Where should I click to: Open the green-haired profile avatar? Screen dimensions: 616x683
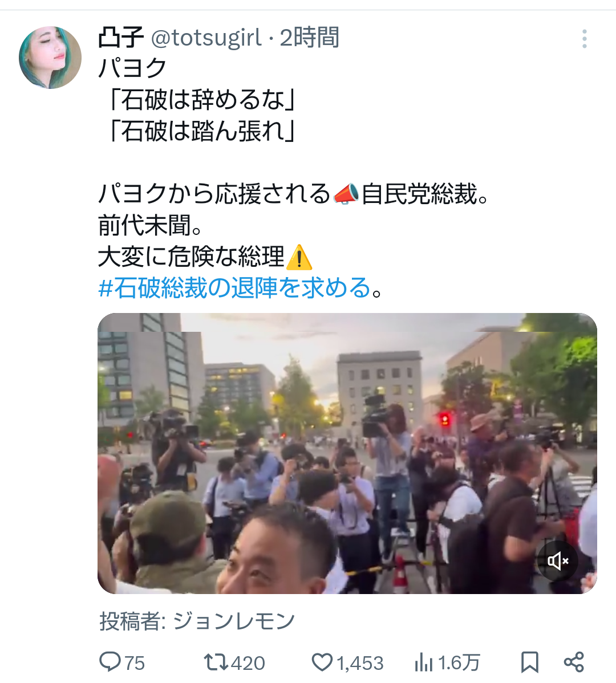pyautogui.click(x=50, y=58)
